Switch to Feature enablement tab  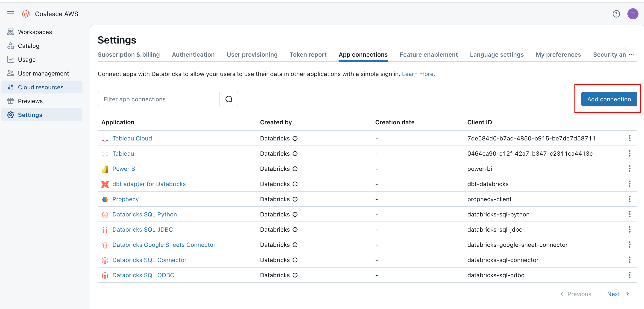tap(429, 55)
